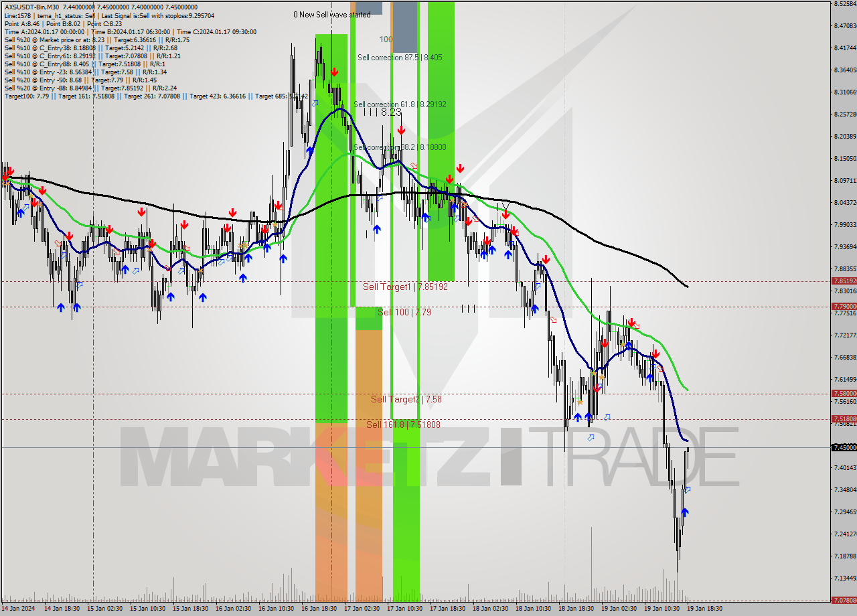857x616 pixels.
Task: Click the 7.99033 price axis label
Action: (845, 224)
